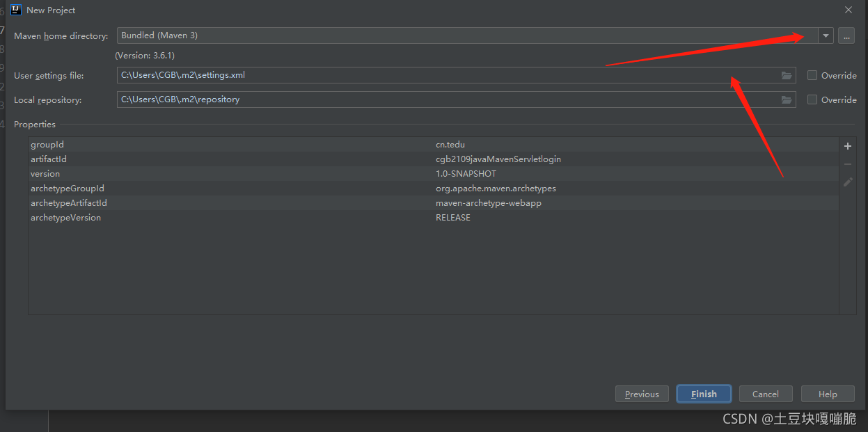The height and width of the screenshot is (432, 868).
Task: Select the groupId property row
Action: point(209,144)
